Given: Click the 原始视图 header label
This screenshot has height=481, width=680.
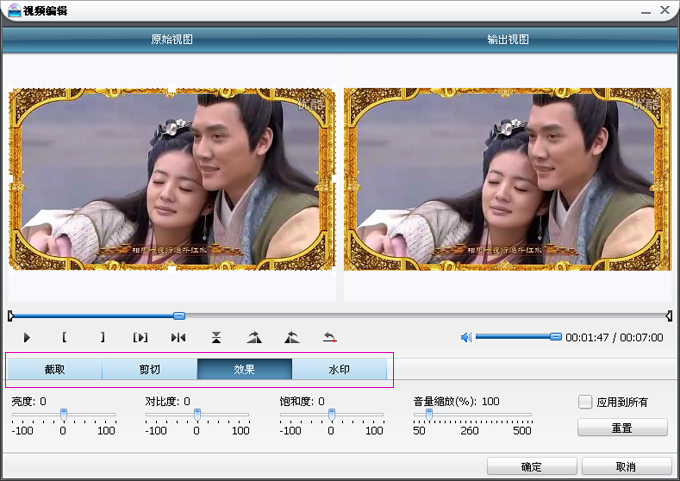Looking at the screenshot, I should point(172,39).
